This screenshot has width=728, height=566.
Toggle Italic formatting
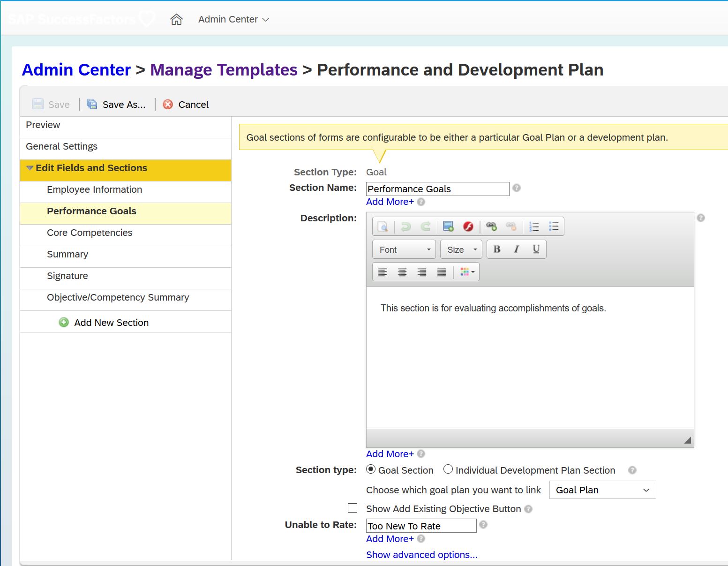517,249
